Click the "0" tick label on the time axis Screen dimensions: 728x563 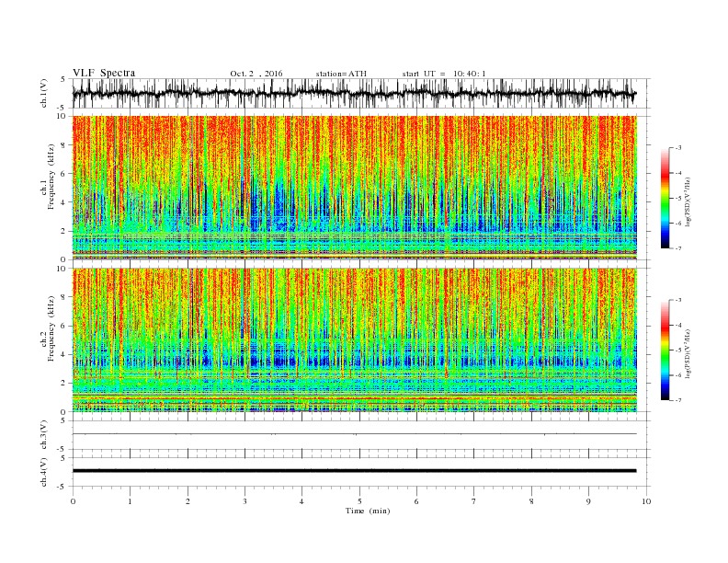coord(73,501)
